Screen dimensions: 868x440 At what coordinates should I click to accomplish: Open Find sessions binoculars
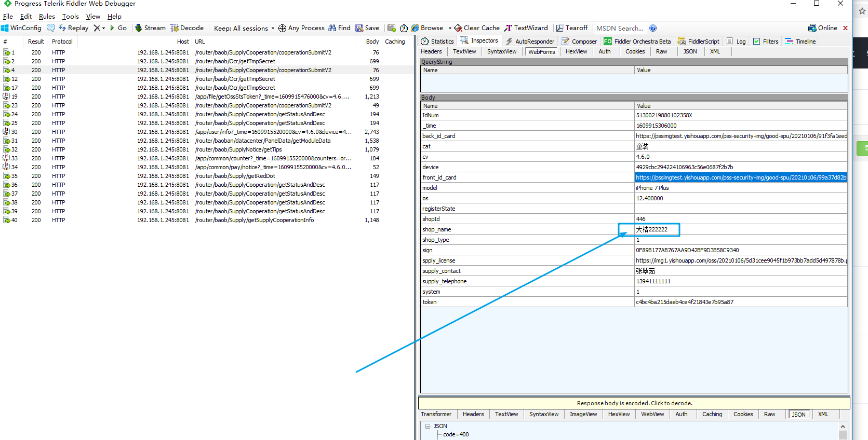click(x=339, y=28)
